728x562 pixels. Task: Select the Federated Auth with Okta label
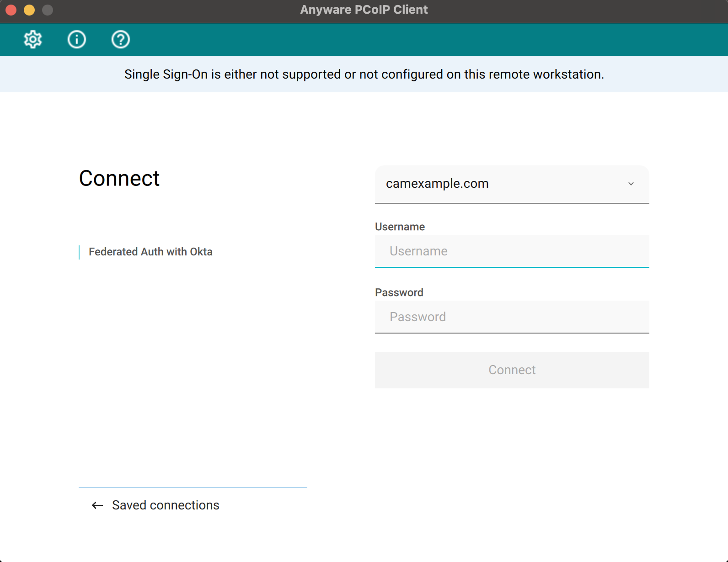150,252
